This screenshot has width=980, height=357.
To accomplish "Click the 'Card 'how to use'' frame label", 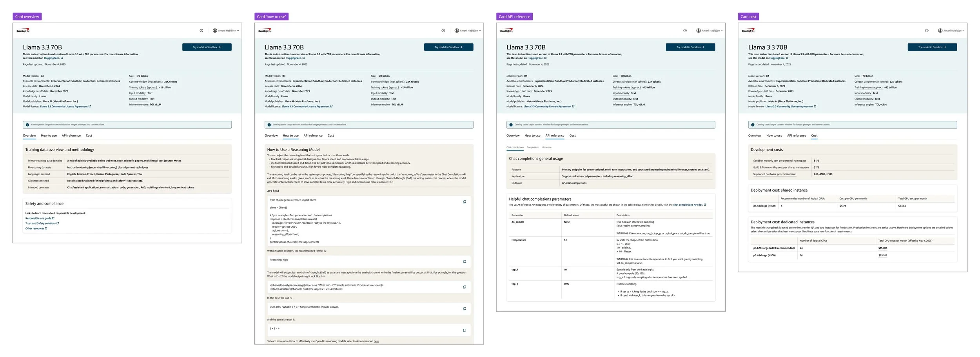I will pos(271,16).
